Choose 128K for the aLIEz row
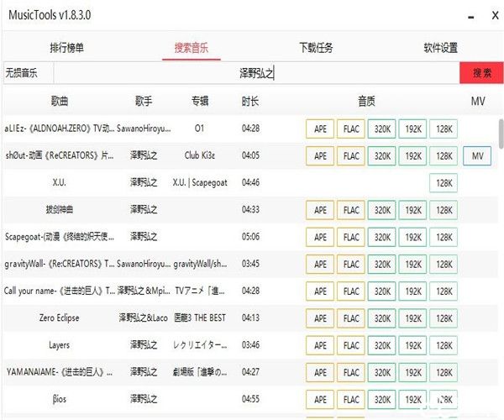 click(444, 129)
